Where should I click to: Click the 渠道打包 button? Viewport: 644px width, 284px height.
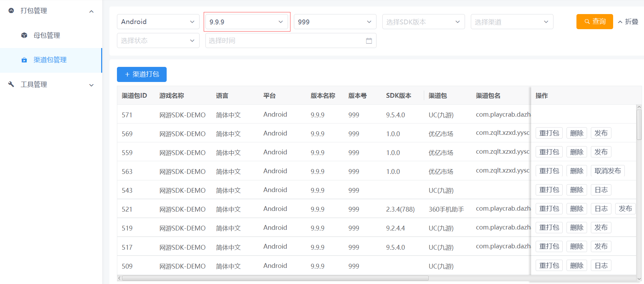point(142,74)
